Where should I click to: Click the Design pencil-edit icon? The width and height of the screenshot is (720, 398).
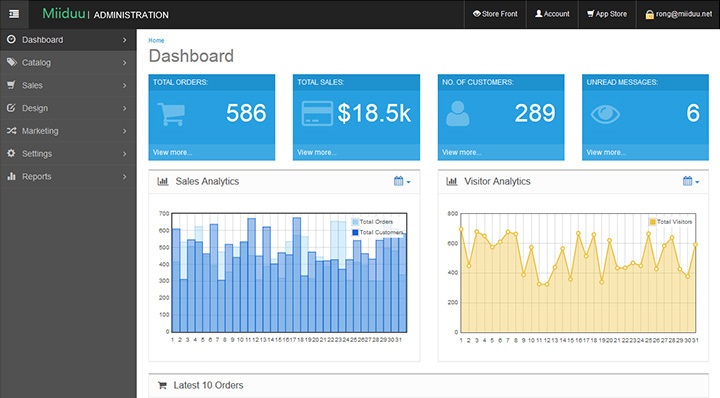tap(11, 108)
